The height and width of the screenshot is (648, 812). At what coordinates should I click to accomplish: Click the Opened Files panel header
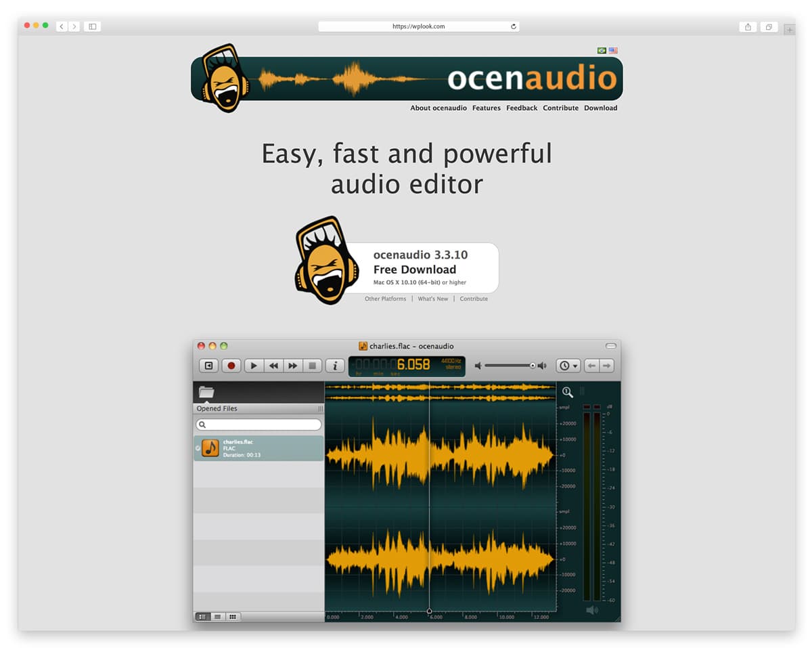pos(258,408)
